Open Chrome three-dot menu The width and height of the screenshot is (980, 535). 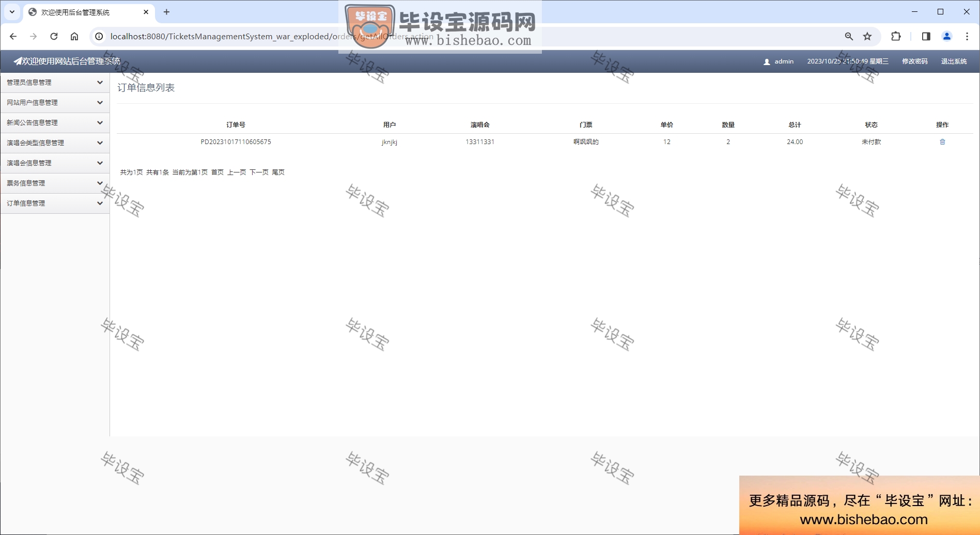pyautogui.click(x=967, y=36)
